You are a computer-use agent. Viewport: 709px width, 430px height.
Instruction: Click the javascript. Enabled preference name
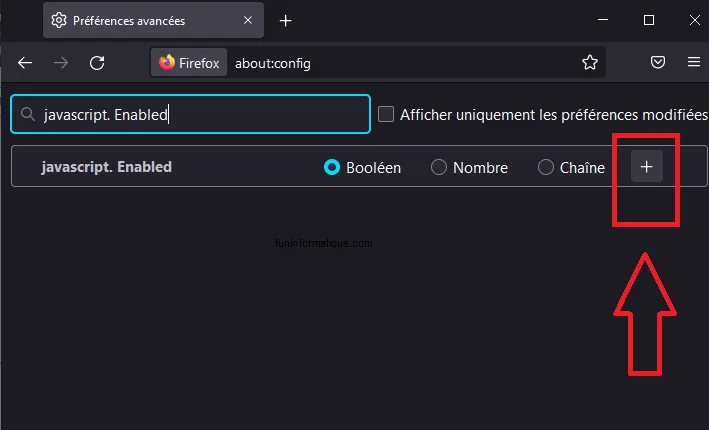click(107, 167)
